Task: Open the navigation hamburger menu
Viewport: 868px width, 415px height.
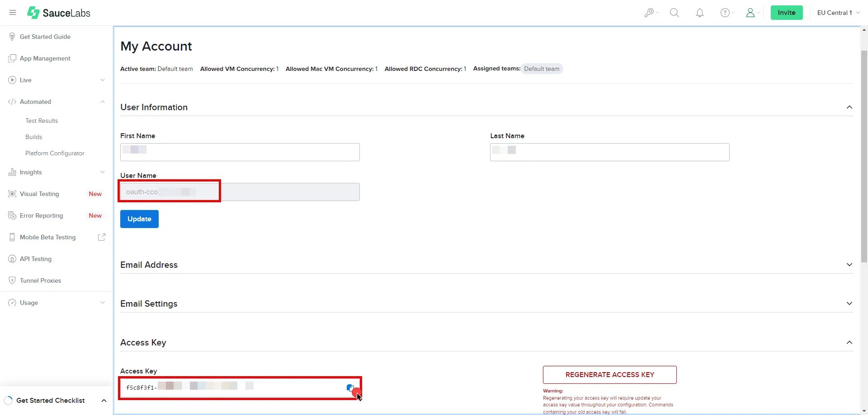Action: (12, 12)
